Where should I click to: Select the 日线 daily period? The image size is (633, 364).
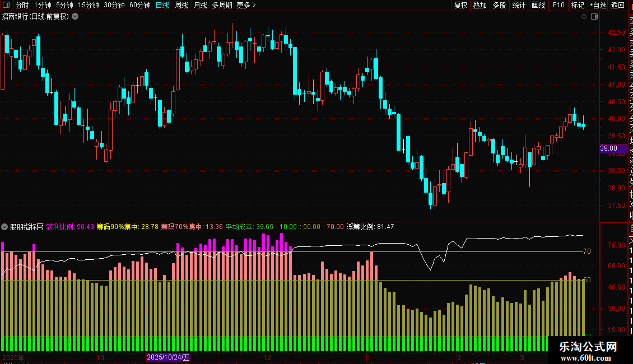[162, 5]
